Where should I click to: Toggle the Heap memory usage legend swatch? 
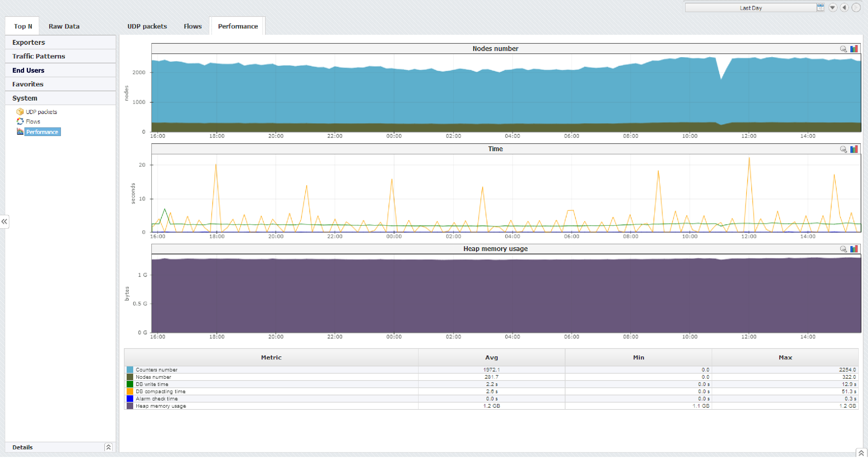130,406
